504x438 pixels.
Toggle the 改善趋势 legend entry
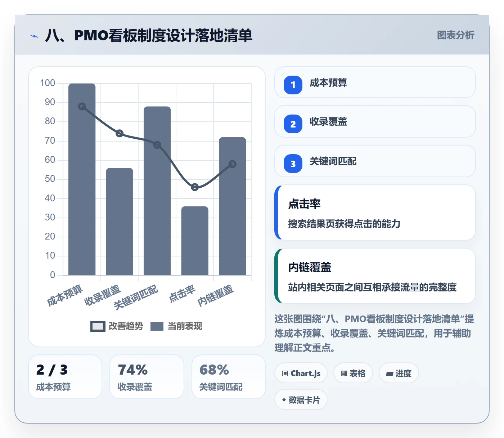[117, 326]
